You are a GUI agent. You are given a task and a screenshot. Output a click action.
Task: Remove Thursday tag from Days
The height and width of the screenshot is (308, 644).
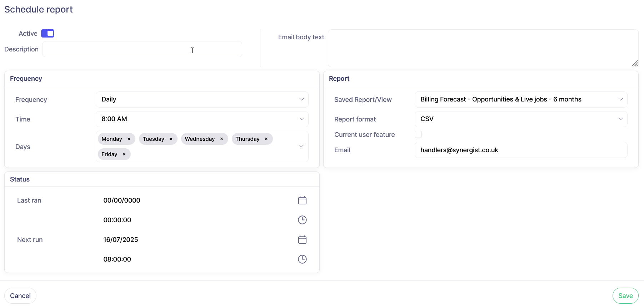click(266, 139)
